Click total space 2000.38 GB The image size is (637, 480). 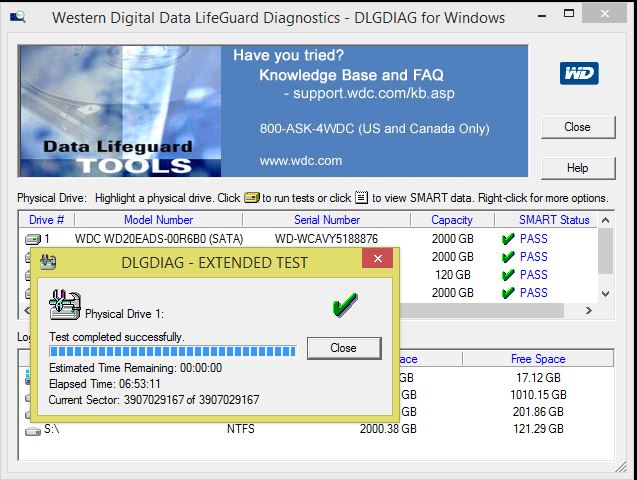[x=388, y=429]
